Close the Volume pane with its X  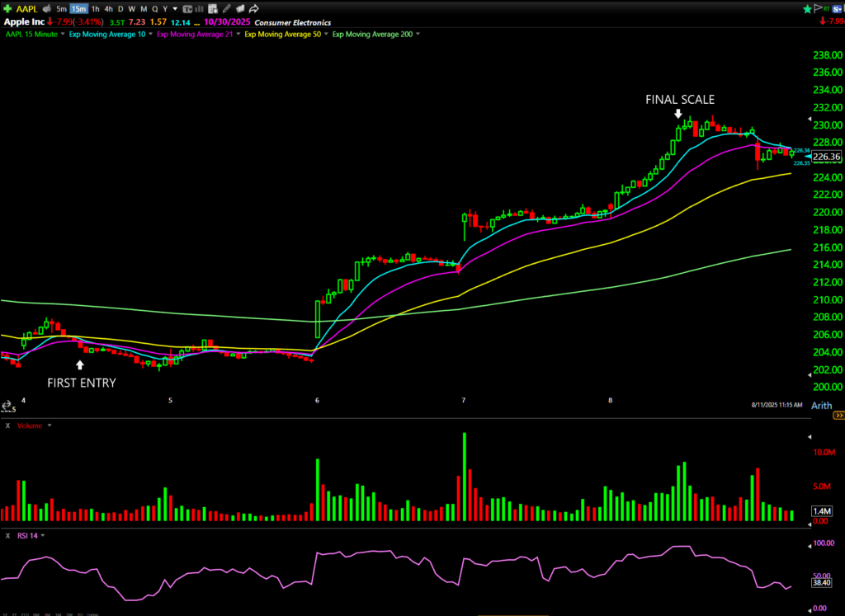[x=7, y=426]
